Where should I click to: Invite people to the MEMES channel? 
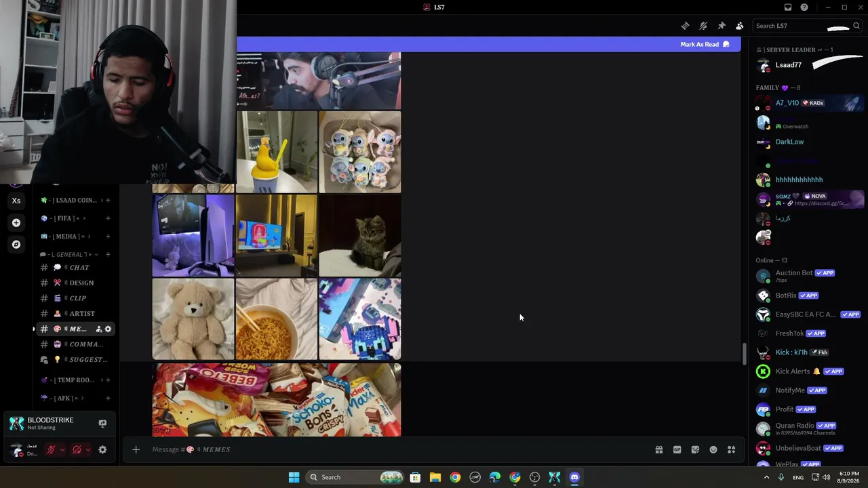coord(98,329)
